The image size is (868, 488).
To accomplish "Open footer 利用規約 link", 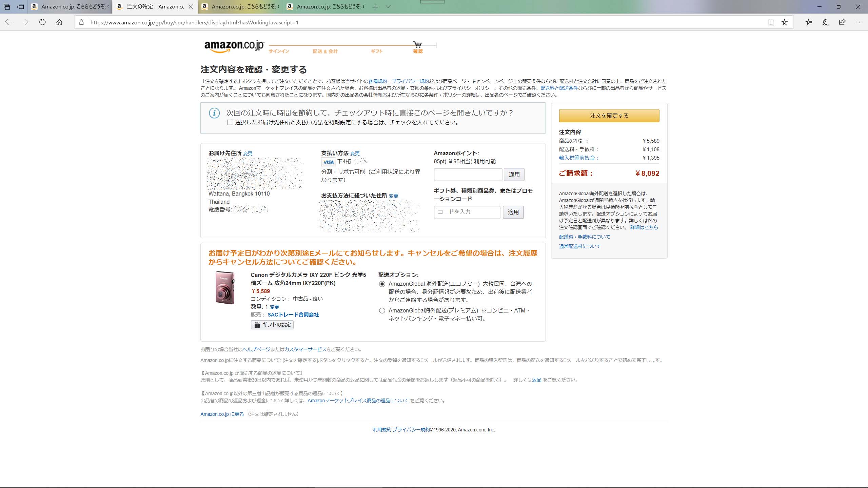I will point(382,430).
